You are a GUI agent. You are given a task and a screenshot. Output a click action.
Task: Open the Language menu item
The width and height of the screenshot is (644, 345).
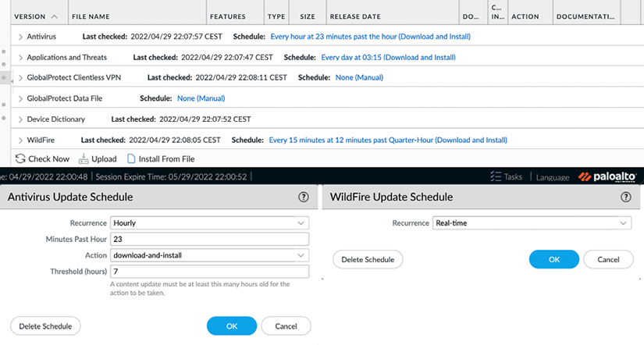click(x=553, y=177)
